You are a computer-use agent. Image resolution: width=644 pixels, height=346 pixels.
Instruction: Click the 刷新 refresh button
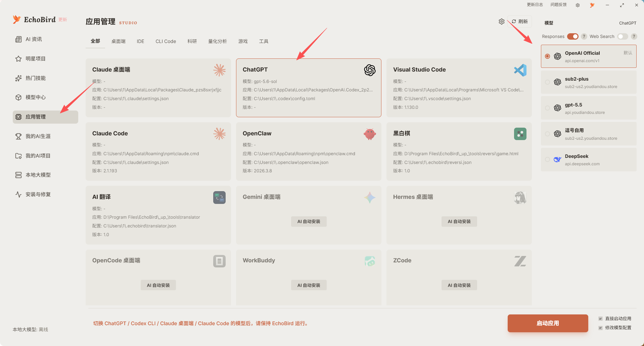(x=519, y=21)
